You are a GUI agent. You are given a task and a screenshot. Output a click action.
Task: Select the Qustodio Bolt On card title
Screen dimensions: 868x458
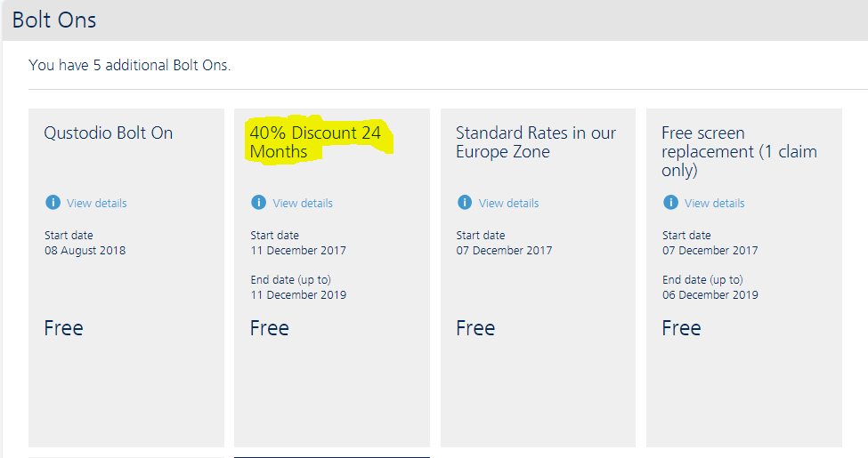click(109, 133)
